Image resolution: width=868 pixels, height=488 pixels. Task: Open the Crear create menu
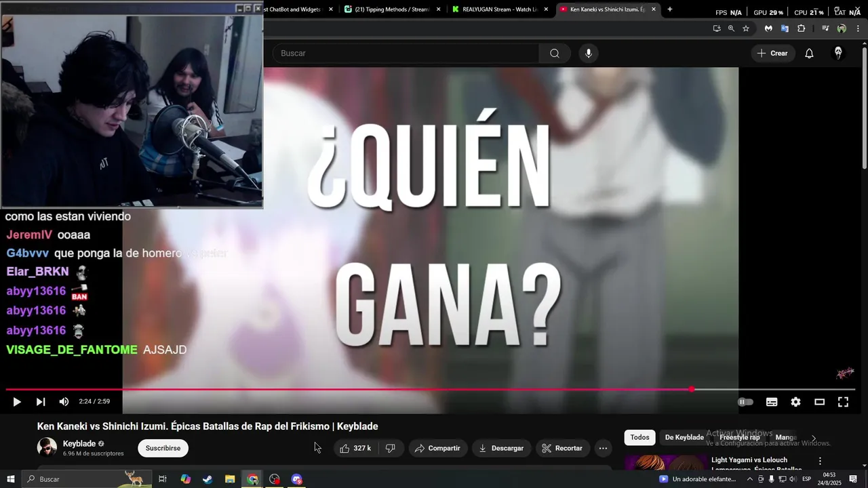coord(772,53)
